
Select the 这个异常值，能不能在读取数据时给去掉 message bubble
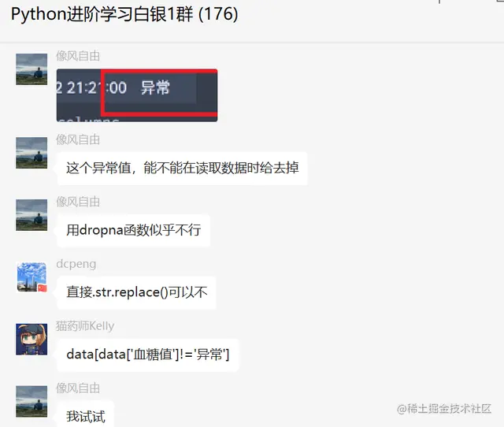point(182,168)
